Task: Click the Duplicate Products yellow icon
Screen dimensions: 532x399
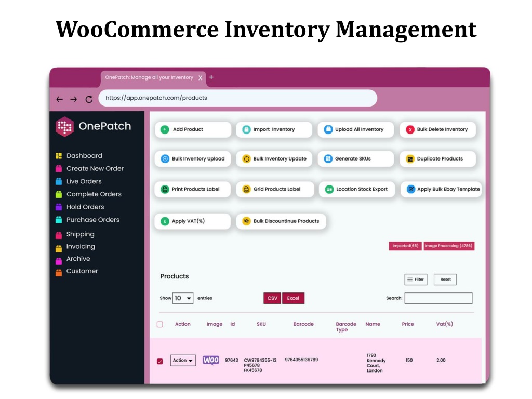Action: tap(410, 159)
